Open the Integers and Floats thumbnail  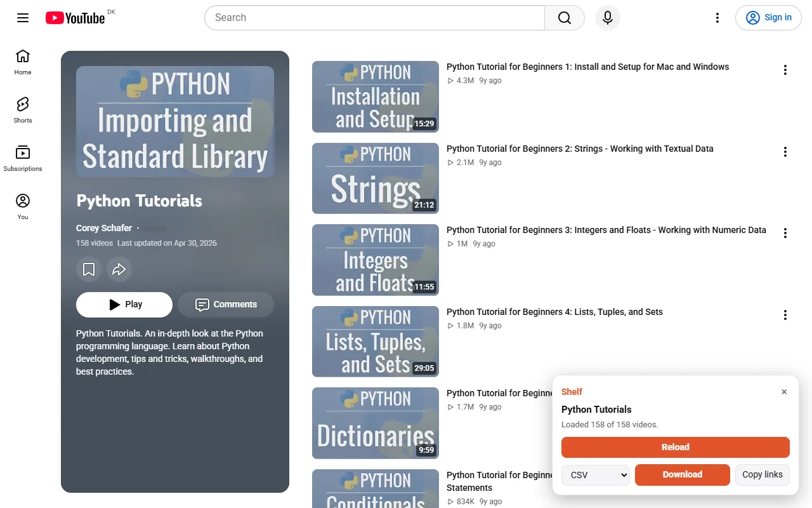(x=376, y=260)
